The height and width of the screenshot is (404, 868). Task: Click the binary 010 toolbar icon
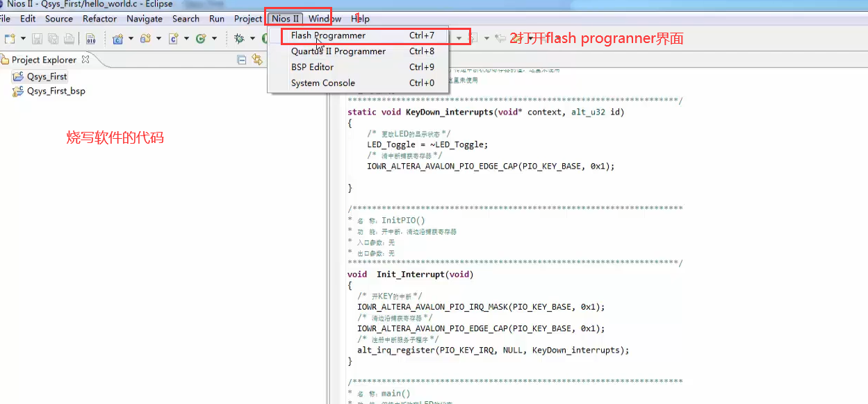(x=91, y=38)
